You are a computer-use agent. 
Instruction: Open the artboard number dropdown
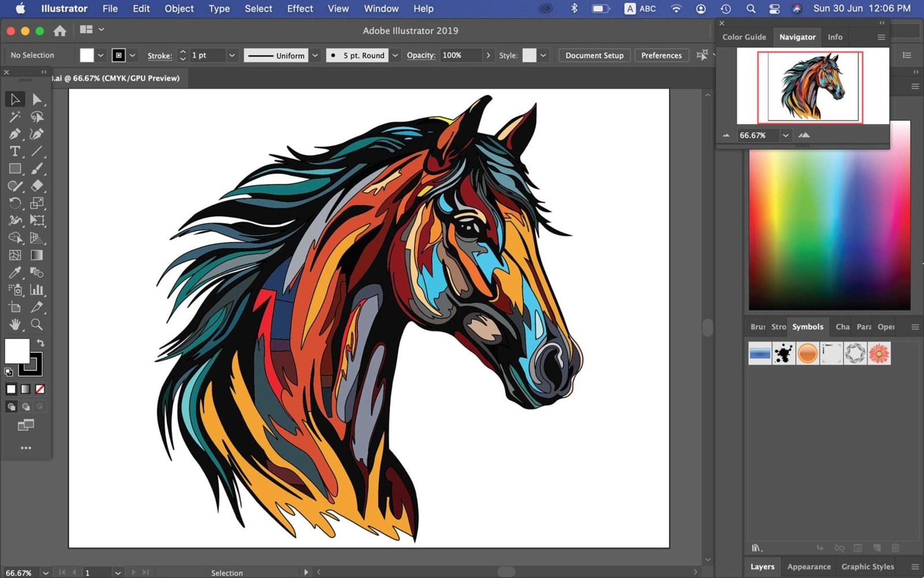click(x=118, y=573)
